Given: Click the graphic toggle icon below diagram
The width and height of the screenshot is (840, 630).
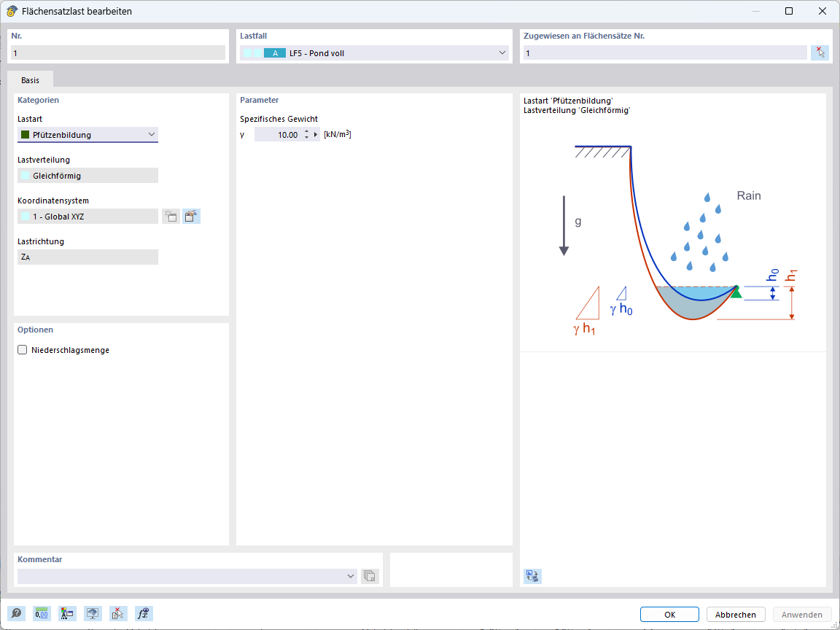Looking at the screenshot, I should coord(532,576).
